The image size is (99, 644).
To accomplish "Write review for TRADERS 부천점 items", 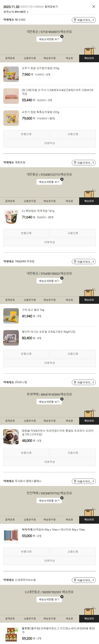I will click(x=49, y=363).
